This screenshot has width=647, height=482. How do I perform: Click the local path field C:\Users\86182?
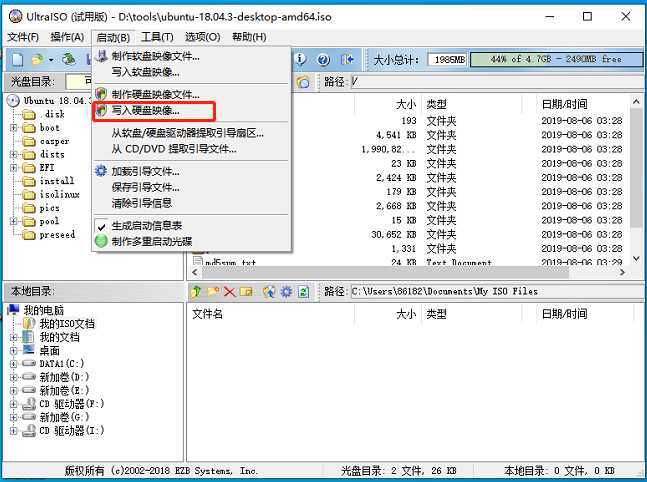[x=497, y=292]
